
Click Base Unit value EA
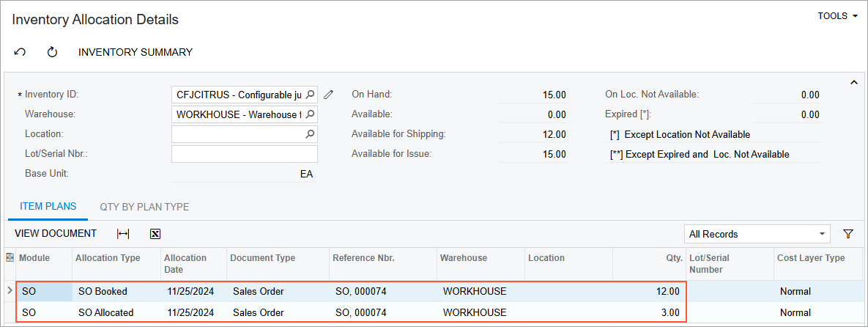(307, 174)
